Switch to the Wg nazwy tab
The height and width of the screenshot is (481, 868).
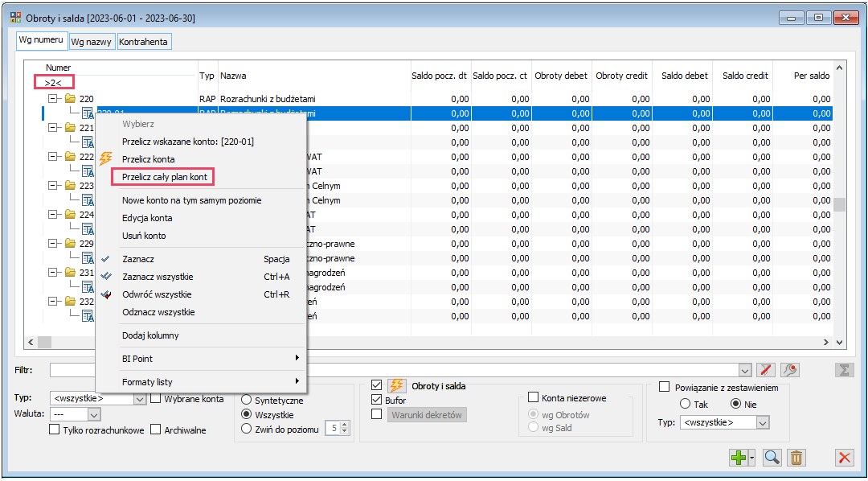click(x=92, y=42)
